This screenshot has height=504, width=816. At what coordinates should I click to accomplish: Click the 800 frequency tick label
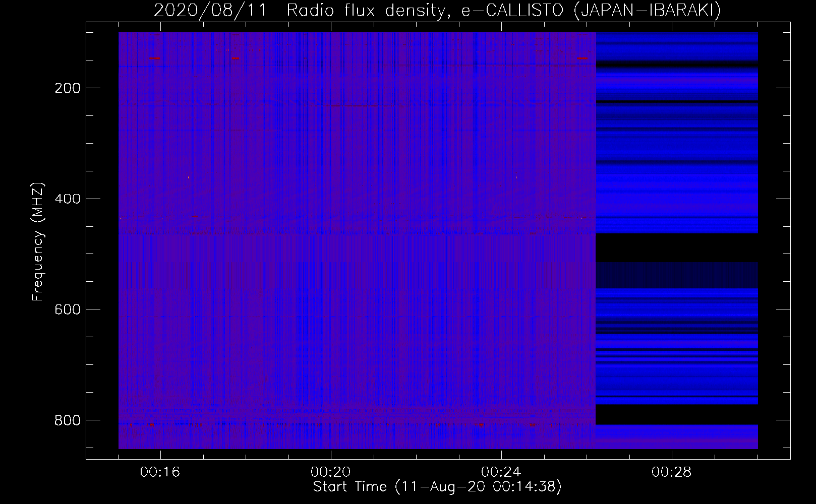coord(68,420)
